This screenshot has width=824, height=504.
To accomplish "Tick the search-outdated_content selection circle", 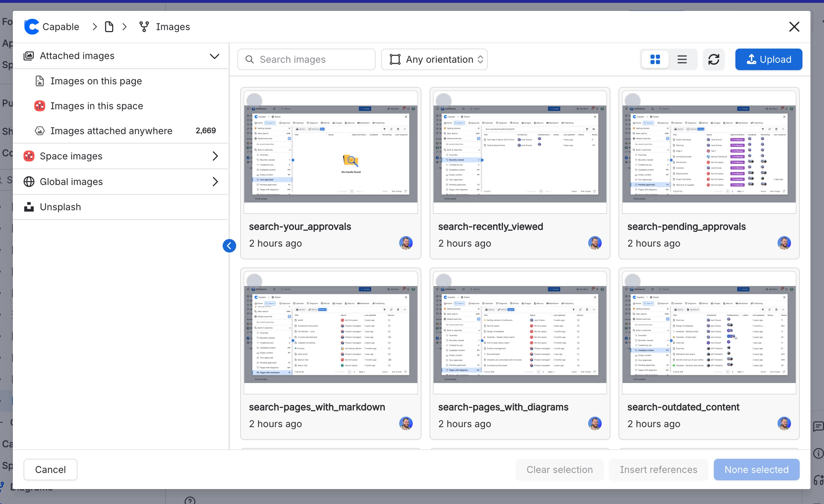I will coord(632,281).
